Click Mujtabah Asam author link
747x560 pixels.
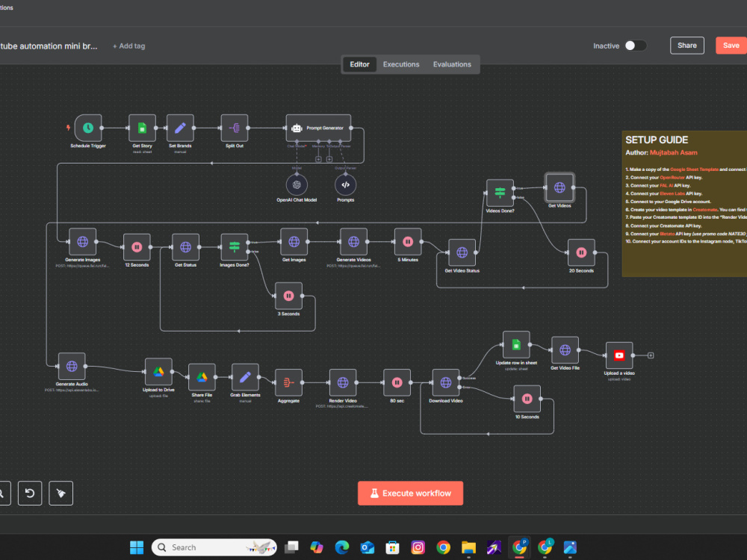click(673, 153)
